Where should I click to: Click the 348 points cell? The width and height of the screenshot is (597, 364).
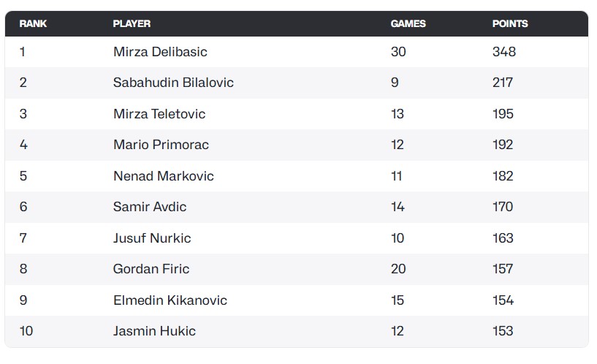click(504, 52)
